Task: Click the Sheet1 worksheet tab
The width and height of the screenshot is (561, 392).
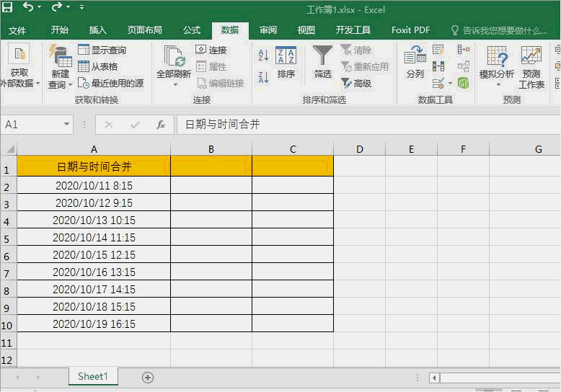Action: (x=93, y=377)
